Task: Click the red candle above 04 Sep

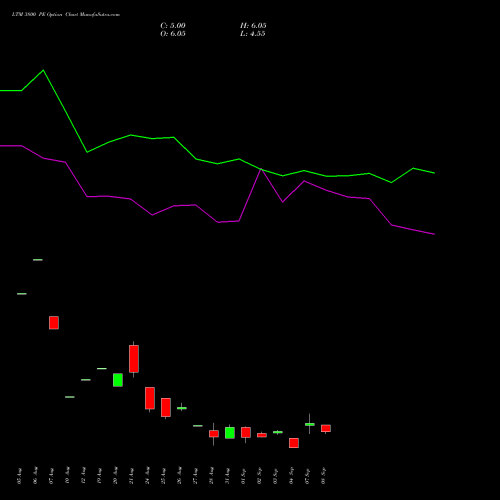Action: 294,443
